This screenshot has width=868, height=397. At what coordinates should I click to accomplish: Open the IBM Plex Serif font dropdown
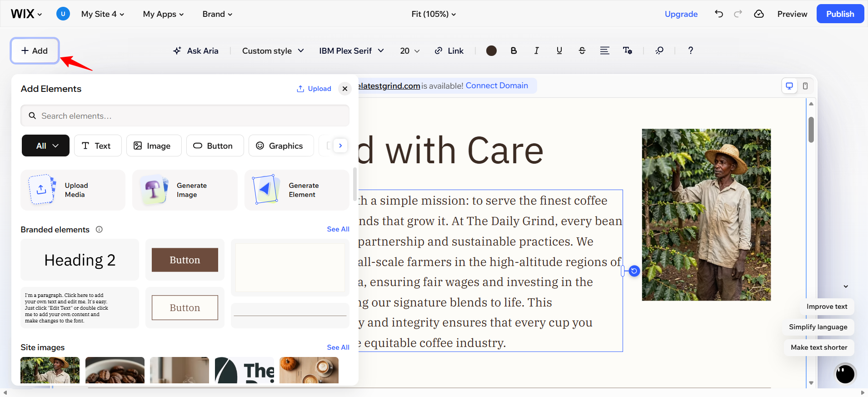(351, 50)
